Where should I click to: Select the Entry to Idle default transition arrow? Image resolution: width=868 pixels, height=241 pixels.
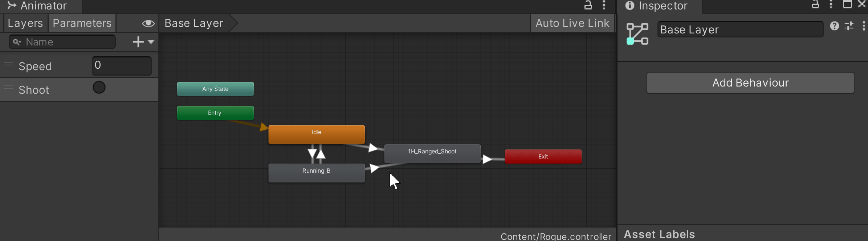click(x=264, y=126)
